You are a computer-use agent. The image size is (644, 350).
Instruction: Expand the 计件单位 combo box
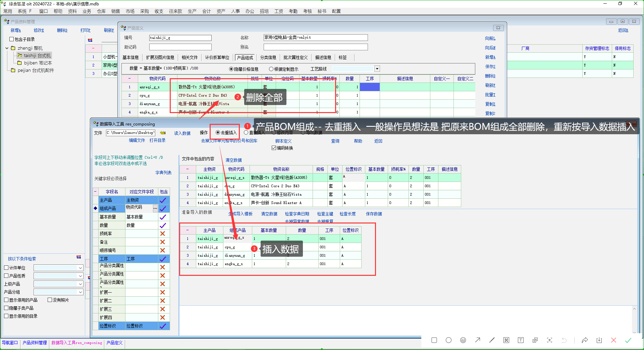(80, 268)
